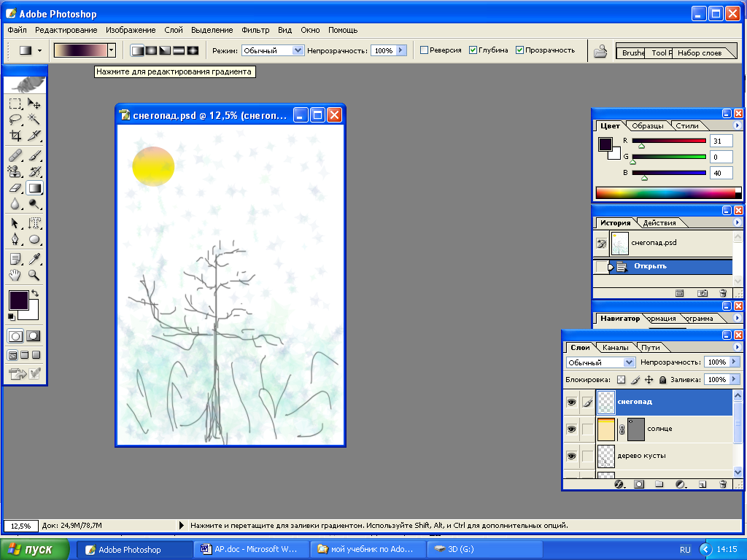Image resolution: width=747 pixels, height=560 pixels.
Task: Add a layer style in Layers panel
Action: click(x=619, y=484)
